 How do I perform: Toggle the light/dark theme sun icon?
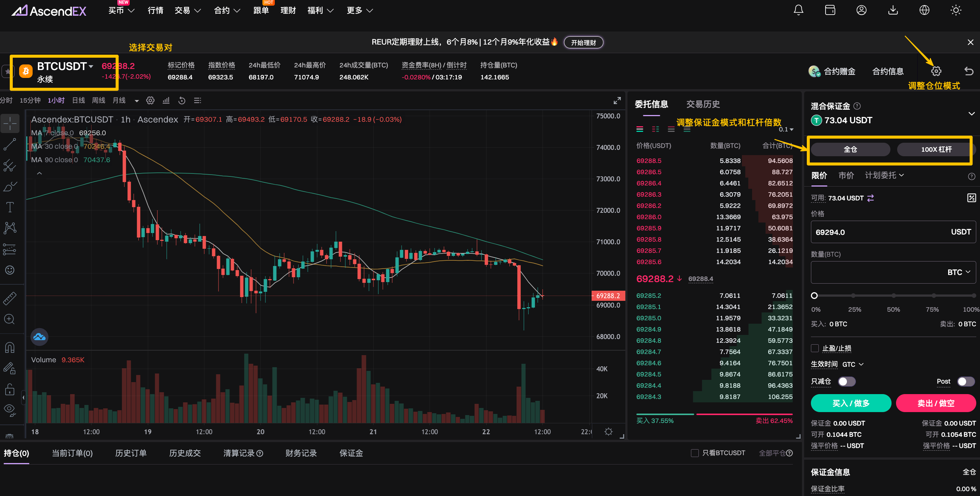[x=956, y=10]
